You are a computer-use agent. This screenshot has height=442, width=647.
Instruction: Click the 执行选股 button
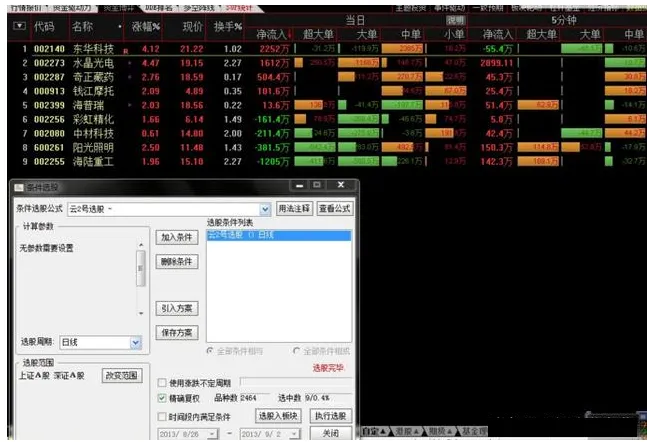tap(331, 416)
